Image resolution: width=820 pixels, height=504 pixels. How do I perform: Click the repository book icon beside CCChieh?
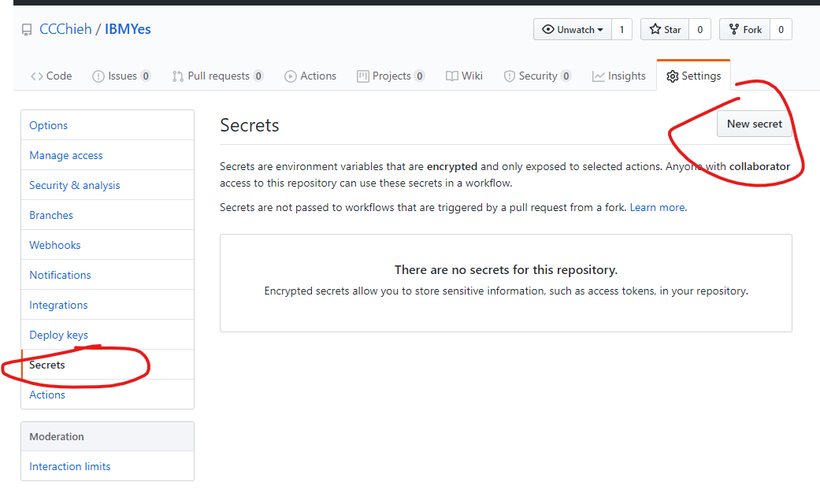click(x=27, y=30)
